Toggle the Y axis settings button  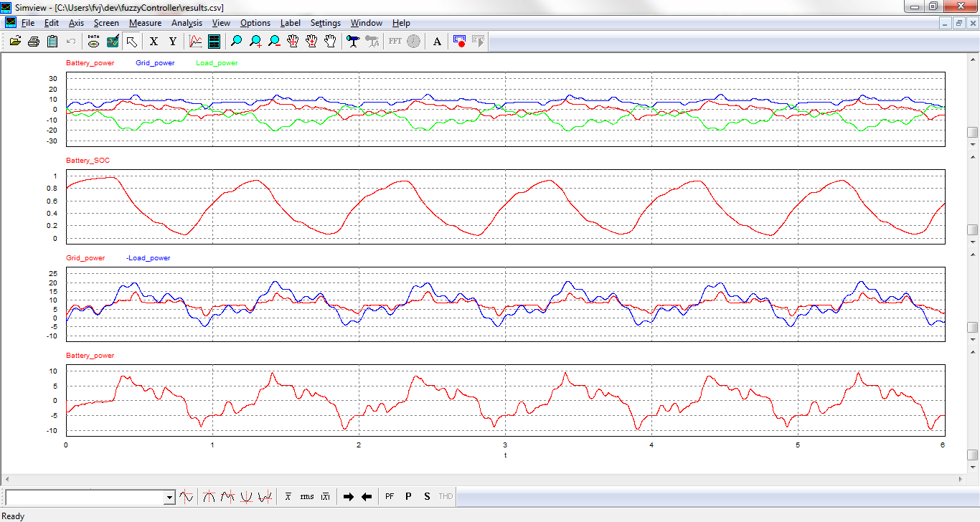(172, 42)
